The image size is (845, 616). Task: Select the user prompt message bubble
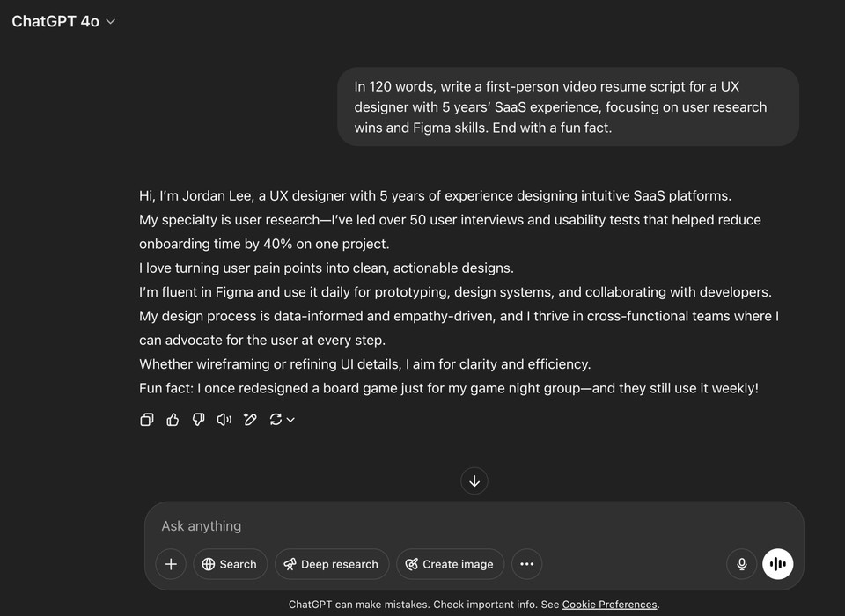(568, 106)
